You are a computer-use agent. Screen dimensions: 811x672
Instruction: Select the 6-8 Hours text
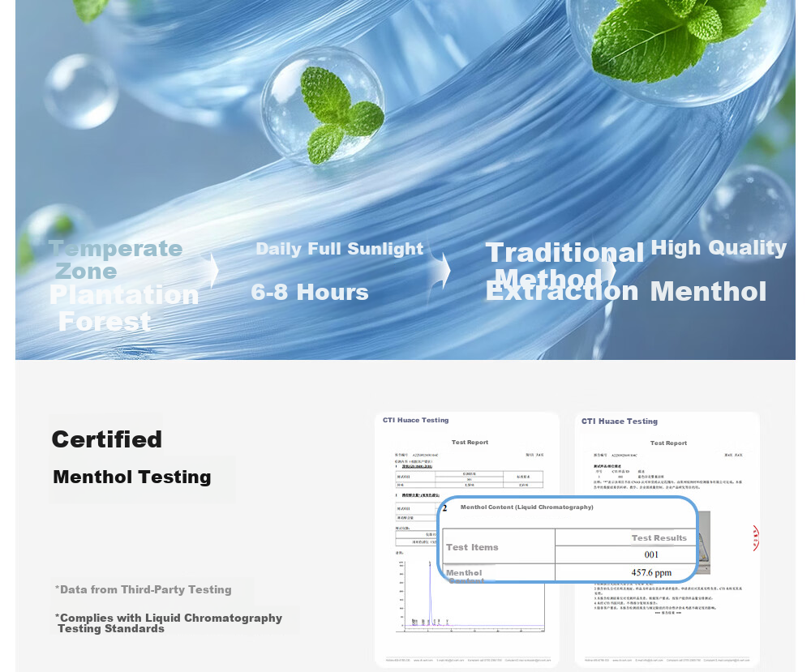(x=309, y=292)
